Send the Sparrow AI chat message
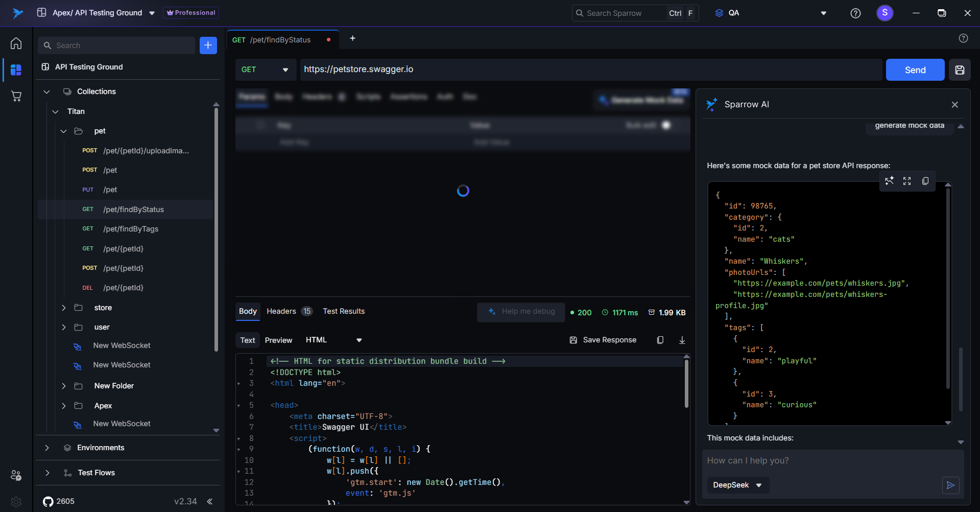This screenshot has height=512, width=980. pyautogui.click(x=950, y=485)
